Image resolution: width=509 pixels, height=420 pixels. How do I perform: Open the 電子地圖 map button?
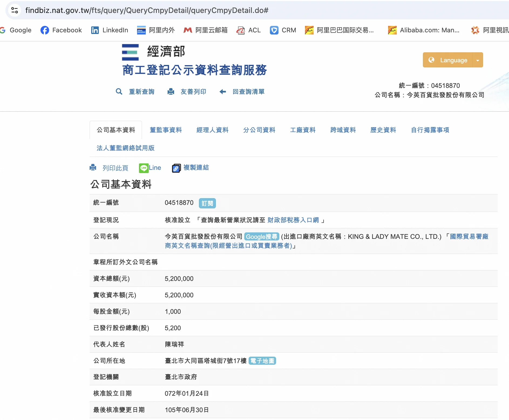[262, 361]
